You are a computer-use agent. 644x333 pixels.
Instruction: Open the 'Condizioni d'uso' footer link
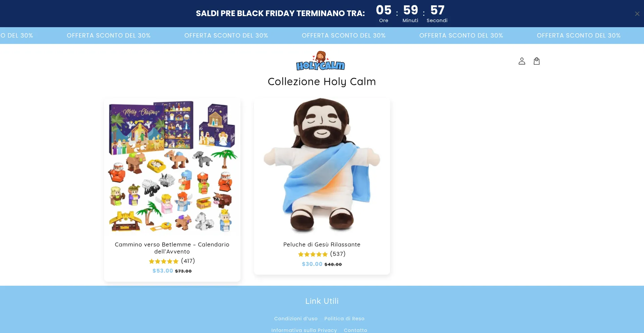[296, 319]
